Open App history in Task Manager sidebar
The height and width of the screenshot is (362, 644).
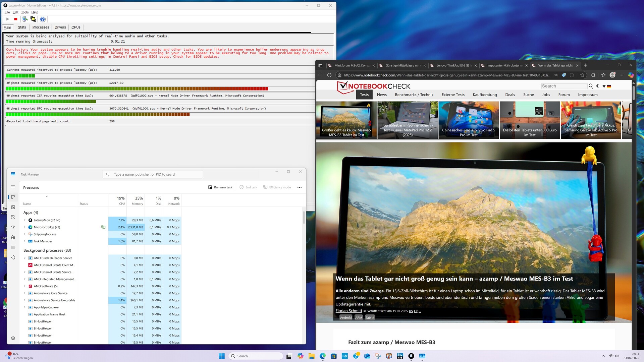13,217
